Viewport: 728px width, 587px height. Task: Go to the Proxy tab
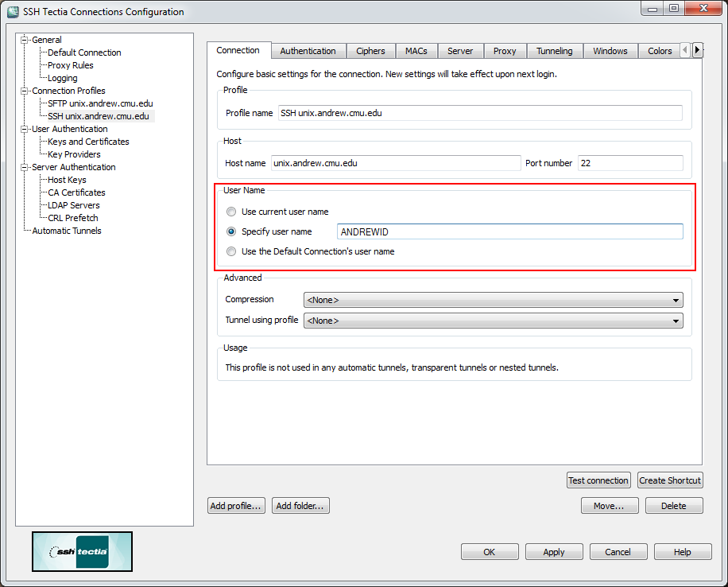coord(505,51)
